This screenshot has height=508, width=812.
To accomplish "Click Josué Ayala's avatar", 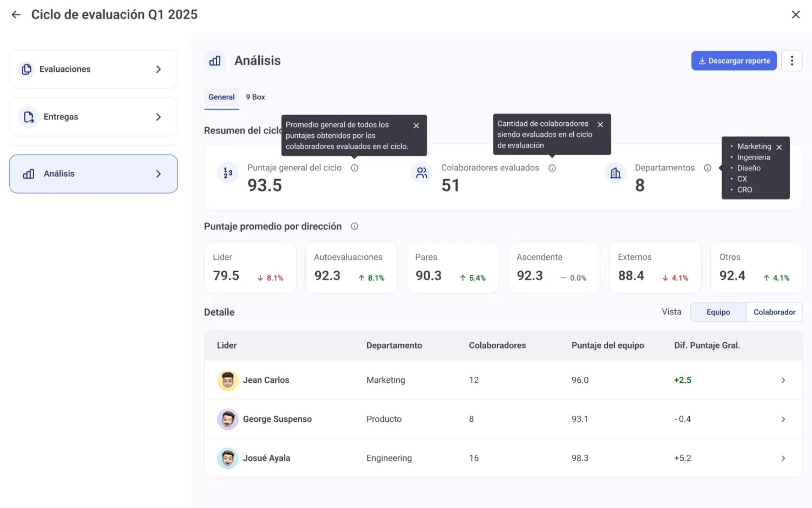I will tap(227, 458).
